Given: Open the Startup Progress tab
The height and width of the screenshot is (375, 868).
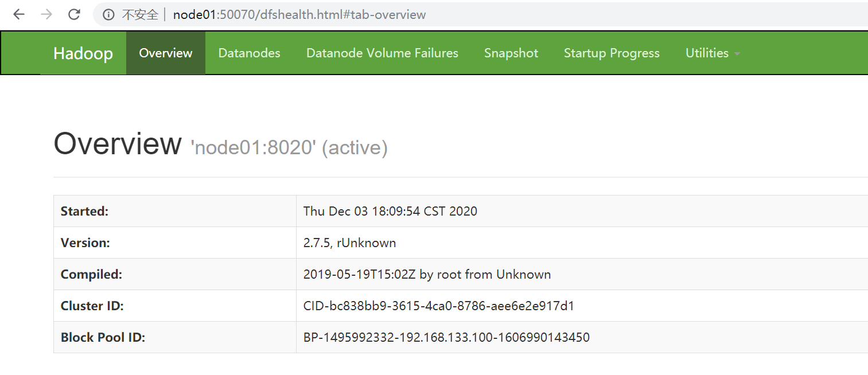Looking at the screenshot, I should tap(612, 53).
